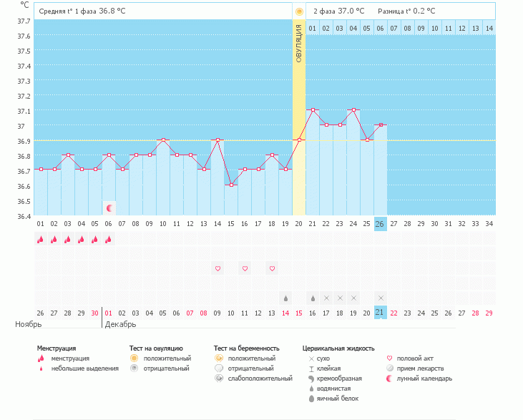Select the highlighted cycle day 26 label
The height and width of the screenshot is (420, 523).
pyautogui.click(x=381, y=224)
